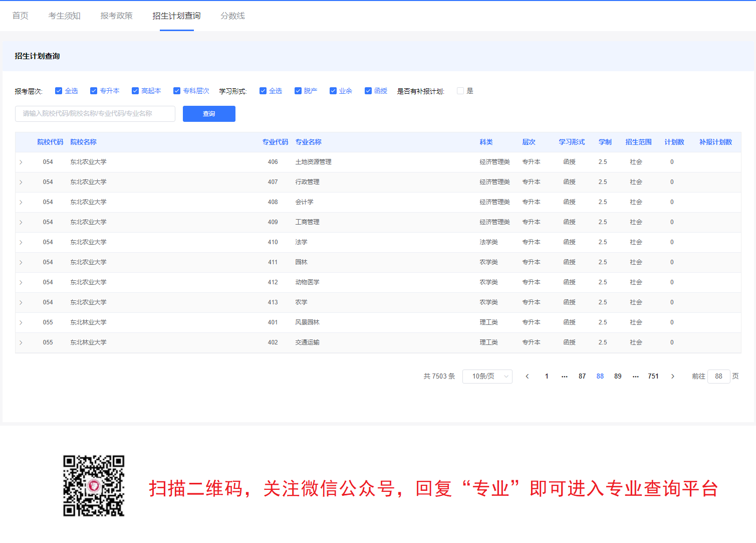Toggle the 全选 checkbox under 学习形式

tap(263, 91)
